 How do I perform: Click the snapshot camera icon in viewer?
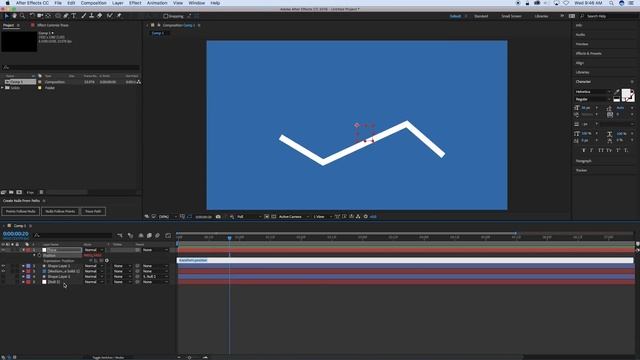(x=218, y=217)
